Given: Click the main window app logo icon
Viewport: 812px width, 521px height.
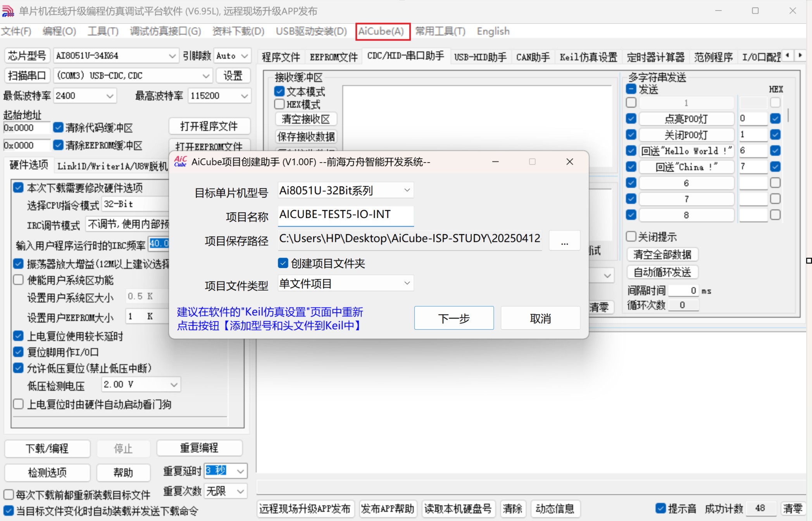Looking at the screenshot, I should tap(8, 11).
